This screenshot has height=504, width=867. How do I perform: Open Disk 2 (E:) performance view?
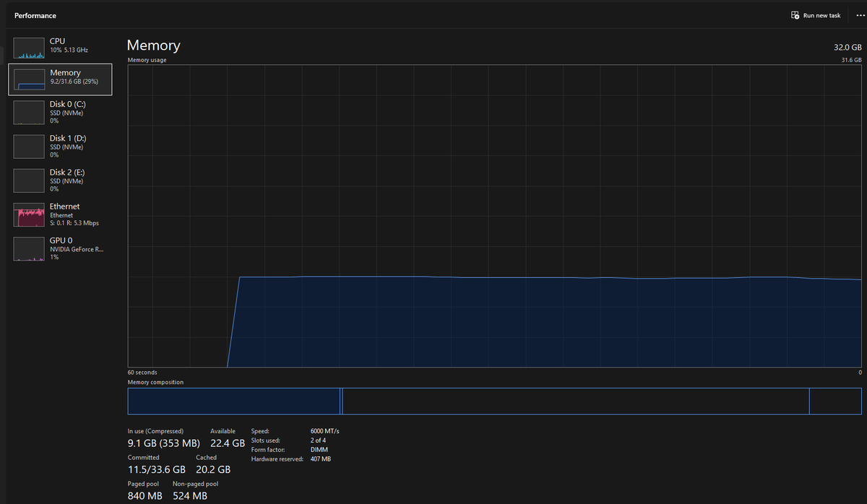point(60,180)
